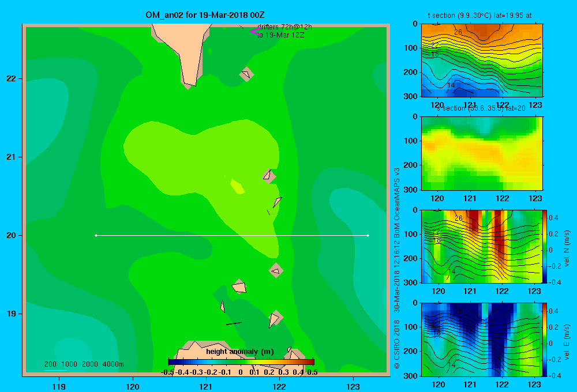Click the 'drifters 72h@12h' label
The width and height of the screenshot is (577, 392).
click(x=284, y=27)
